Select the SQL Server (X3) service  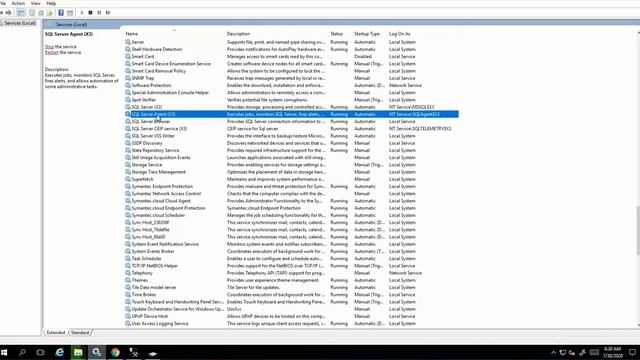pyautogui.click(x=292, y=107)
